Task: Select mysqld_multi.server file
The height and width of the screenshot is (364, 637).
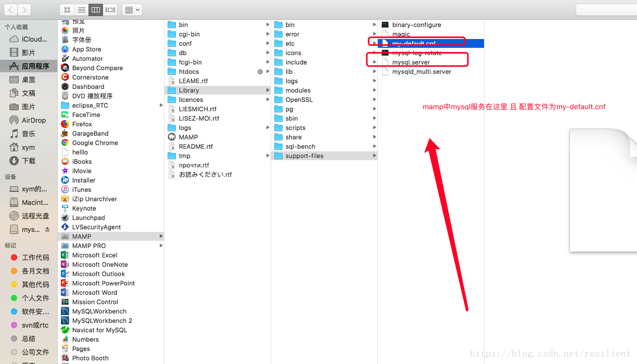Action: (431, 72)
